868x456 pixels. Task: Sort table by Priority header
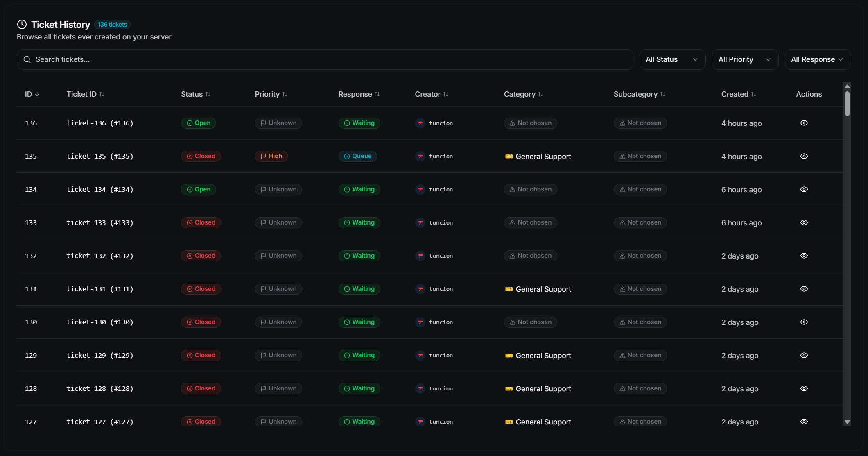point(271,94)
